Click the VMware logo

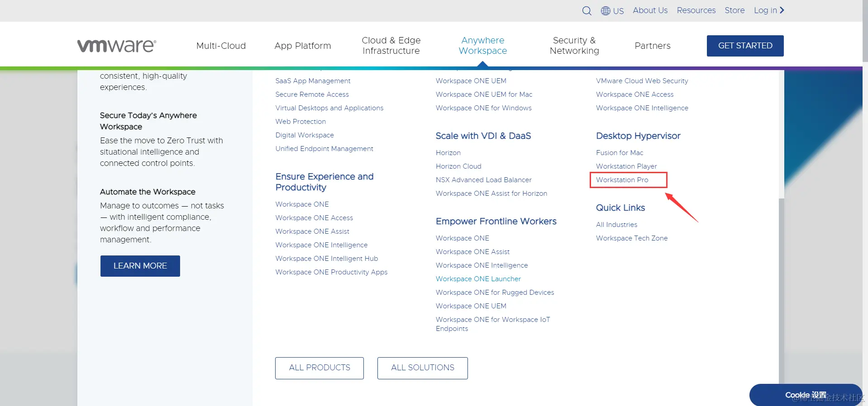[117, 46]
